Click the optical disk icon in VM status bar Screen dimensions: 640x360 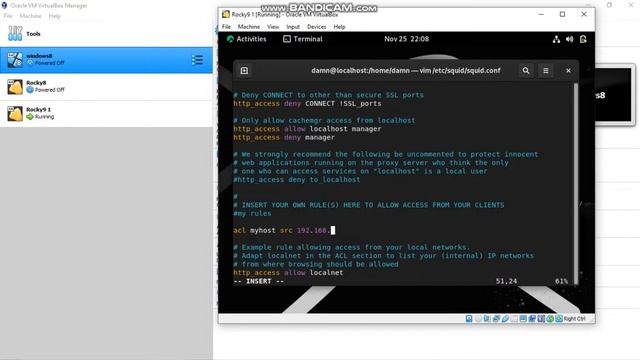(478, 318)
